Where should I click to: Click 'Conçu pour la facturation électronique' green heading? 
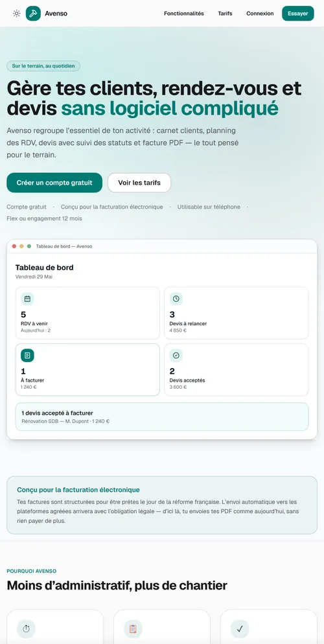[78, 490]
